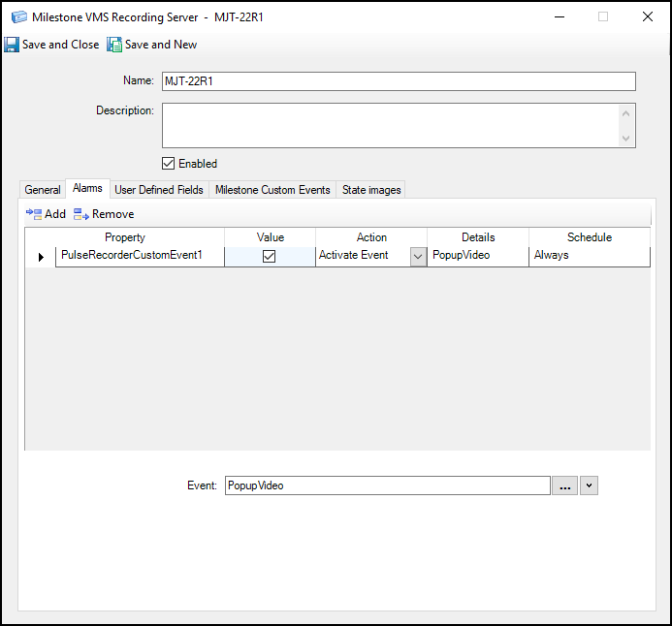The image size is (672, 626).
Task: Select the Alarms tab
Action: (87, 188)
